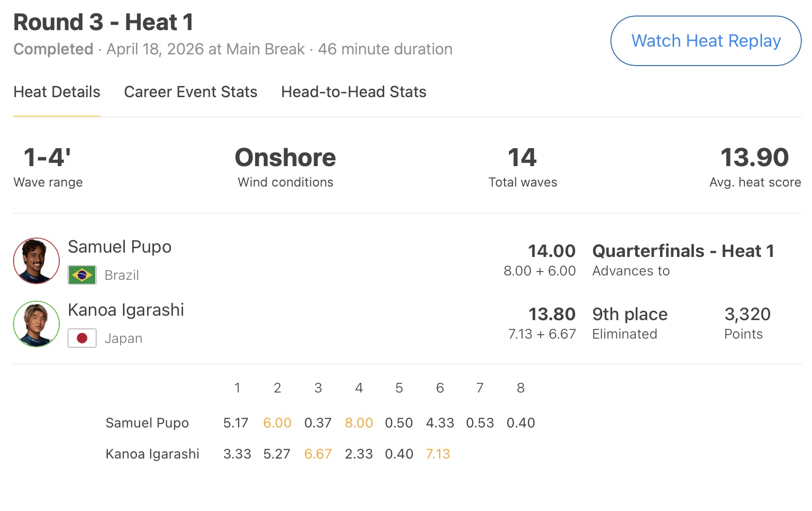The height and width of the screenshot is (511, 812).
Task: Click Samuel Pupo's 14.00 heat total
Action: pyautogui.click(x=552, y=251)
